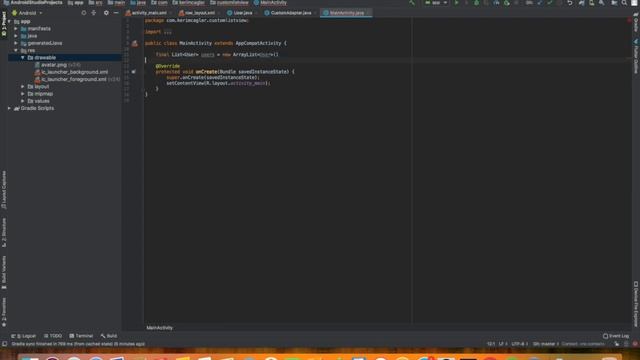Click the customlistview breadcrumb
Image resolution: width=640 pixels, height=360 pixels.
(229, 2)
